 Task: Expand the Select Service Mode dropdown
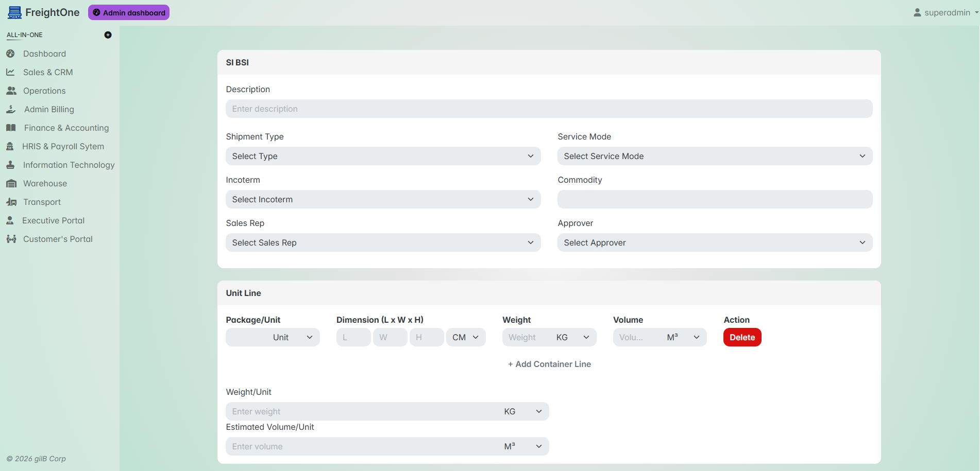tap(715, 156)
